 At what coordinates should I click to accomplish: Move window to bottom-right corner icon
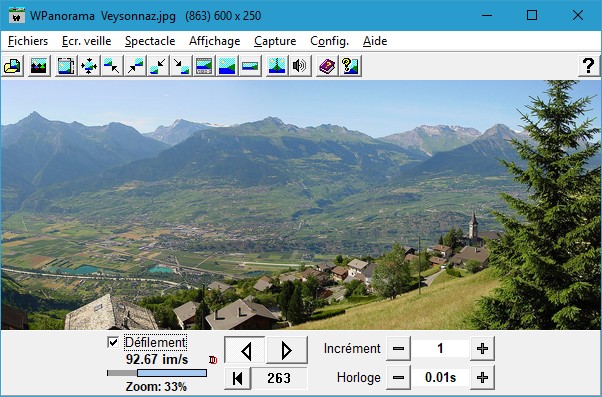pyautogui.click(x=181, y=66)
